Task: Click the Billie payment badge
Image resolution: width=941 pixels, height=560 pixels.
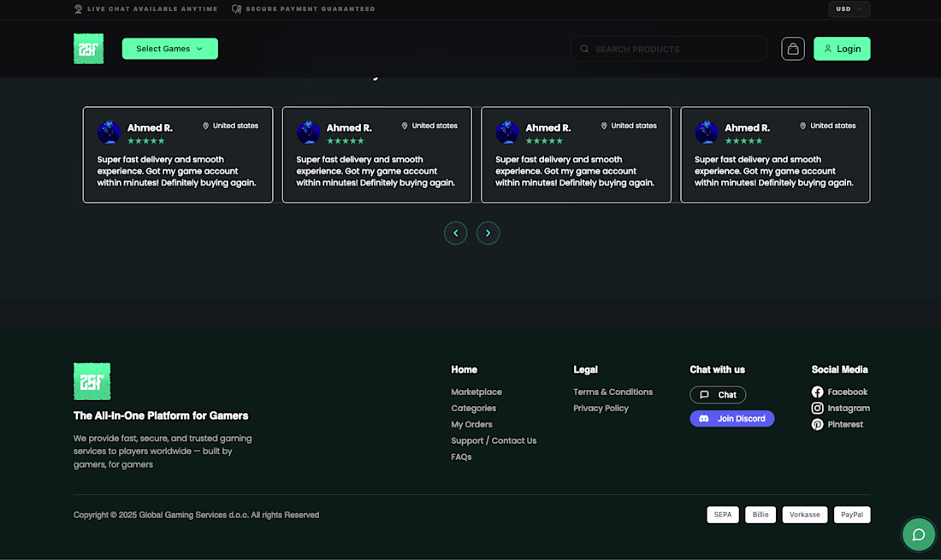Action: tap(760, 515)
